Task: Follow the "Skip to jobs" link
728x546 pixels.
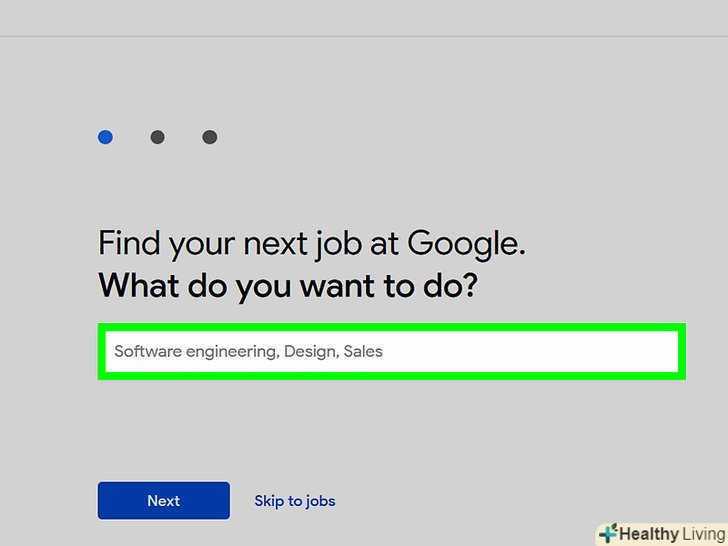Action: tap(295, 501)
